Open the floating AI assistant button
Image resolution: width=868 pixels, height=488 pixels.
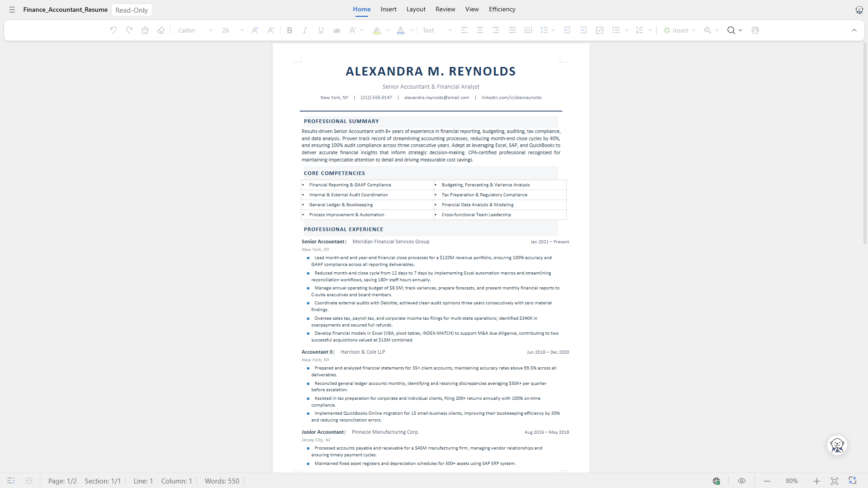tap(837, 445)
